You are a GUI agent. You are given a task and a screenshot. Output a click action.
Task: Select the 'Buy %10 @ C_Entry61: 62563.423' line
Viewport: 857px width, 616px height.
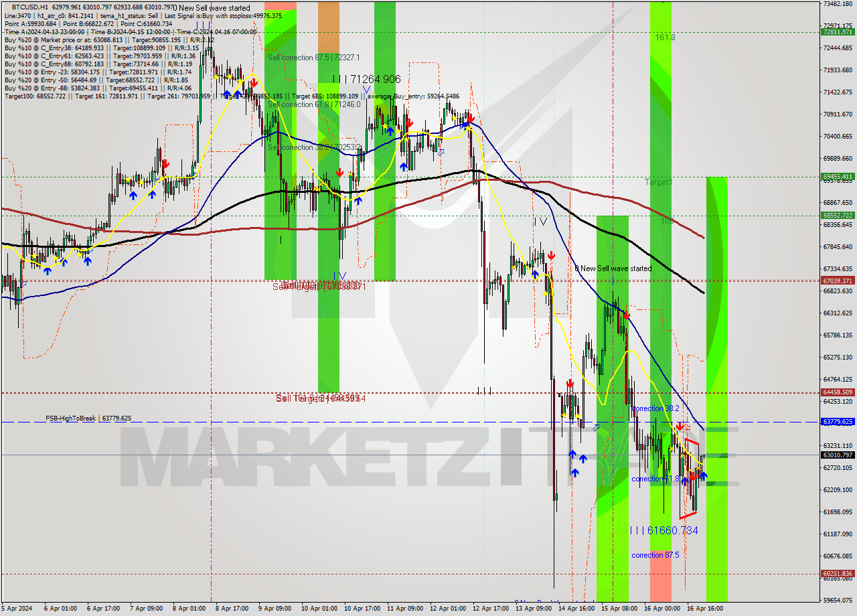click(x=100, y=56)
